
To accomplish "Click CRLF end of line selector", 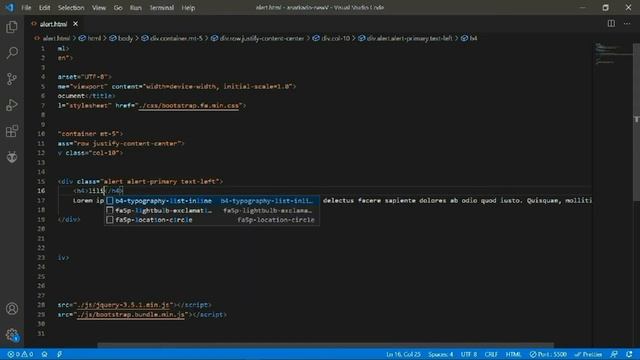I will click(x=491, y=354).
